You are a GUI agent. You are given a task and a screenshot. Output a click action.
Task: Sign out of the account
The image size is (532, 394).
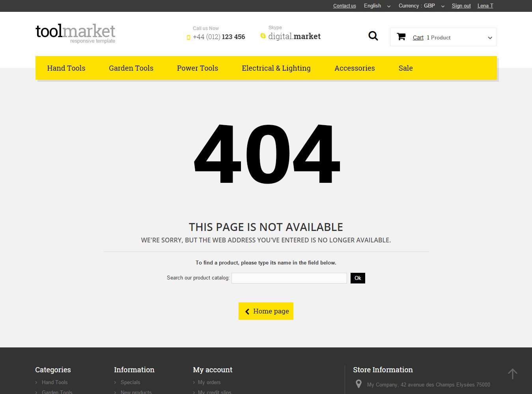pyautogui.click(x=461, y=6)
